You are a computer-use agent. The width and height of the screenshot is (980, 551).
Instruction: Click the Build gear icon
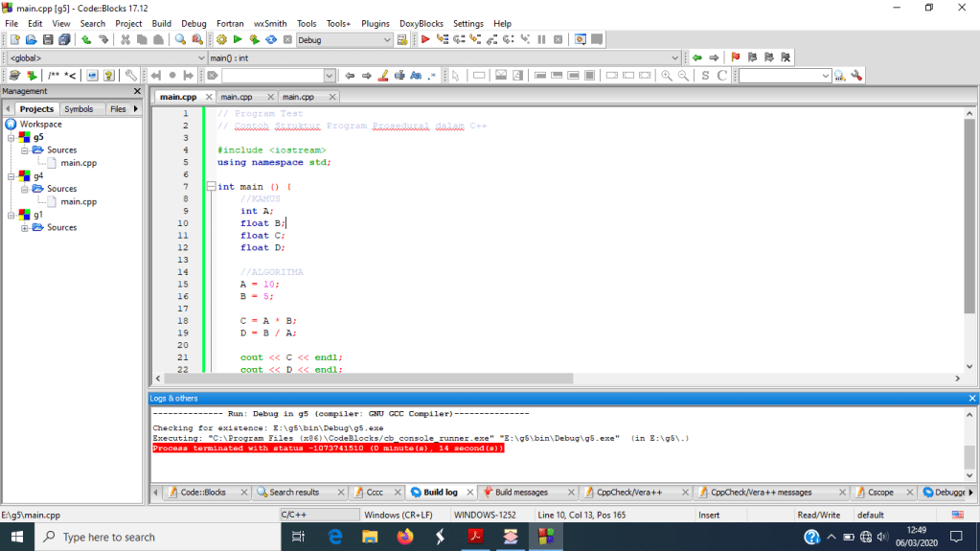pyautogui.click(x=221, y=39)
